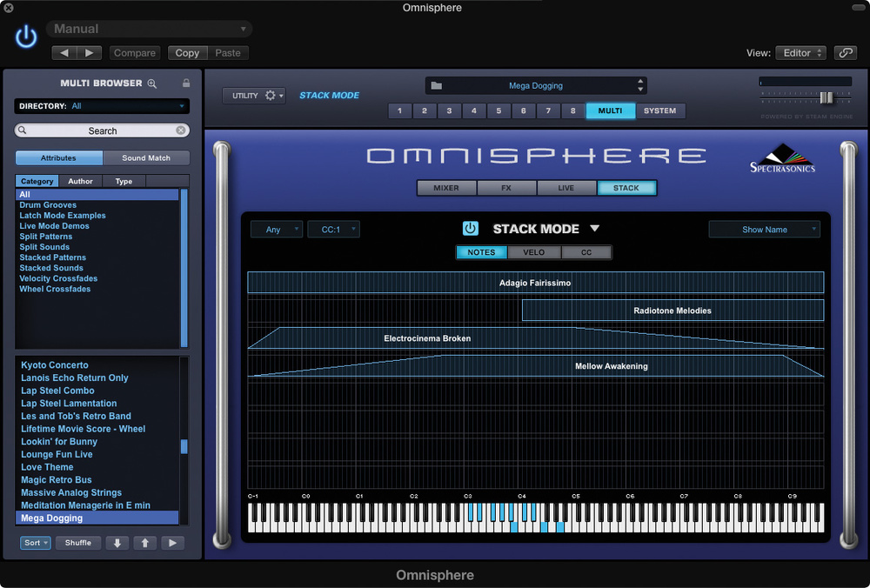
Task: Open the folder icon beside Mega Dogging
Action: [437, 85]
